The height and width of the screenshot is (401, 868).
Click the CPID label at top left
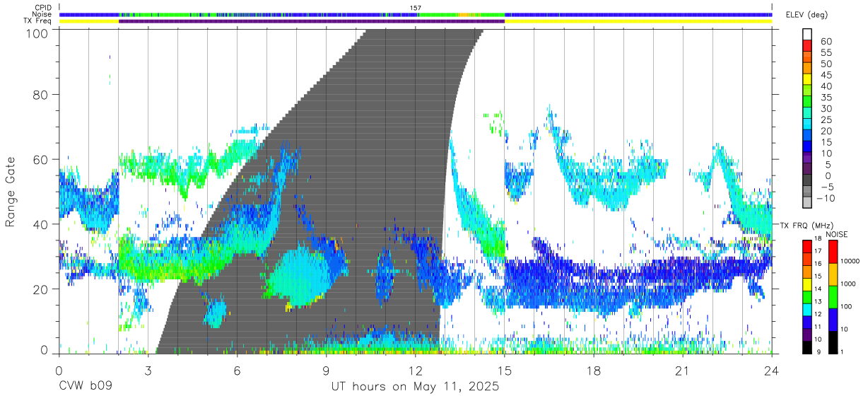(x=43, y=8)
